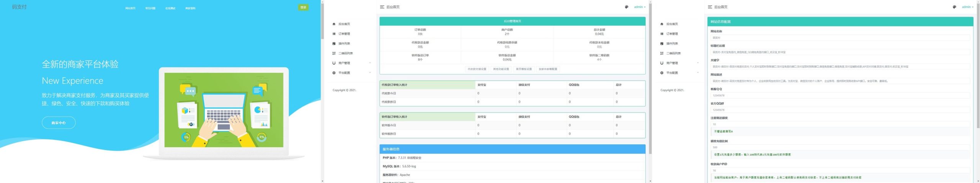The width and height of the screenshot is (980, 183).
Task: Open 网站首页 in the landing page navigation
Action: click(x=130, y=8)
